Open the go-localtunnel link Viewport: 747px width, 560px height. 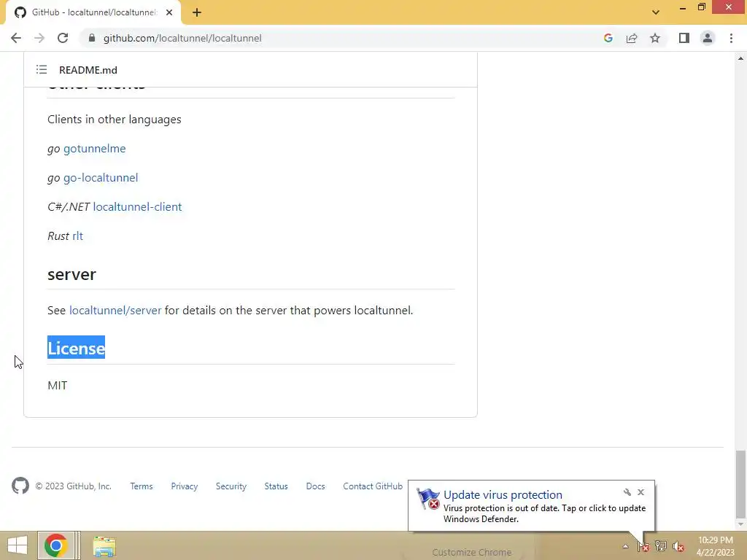pyautogui.click(x=101, y=178)
